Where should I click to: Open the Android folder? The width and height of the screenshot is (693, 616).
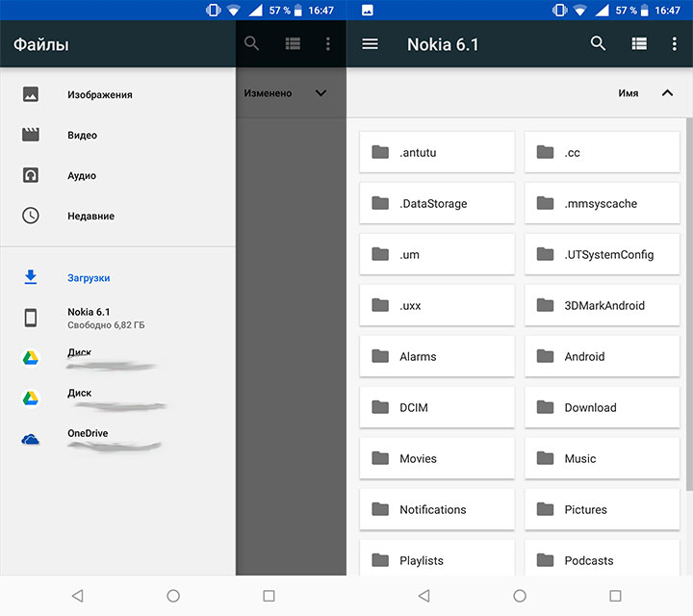coord(603,357)
